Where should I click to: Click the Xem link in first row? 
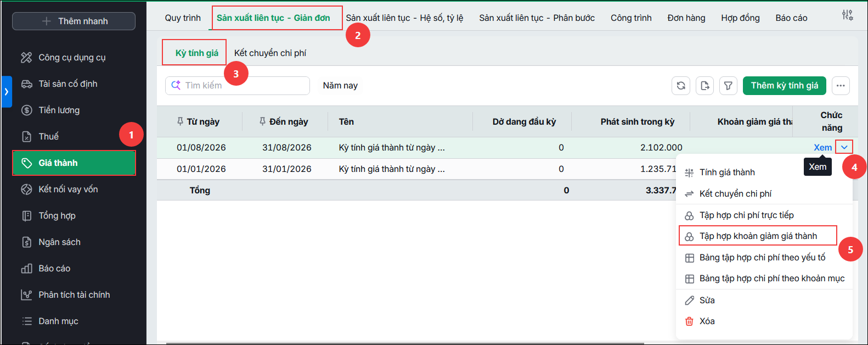click(x=822, y=147)
